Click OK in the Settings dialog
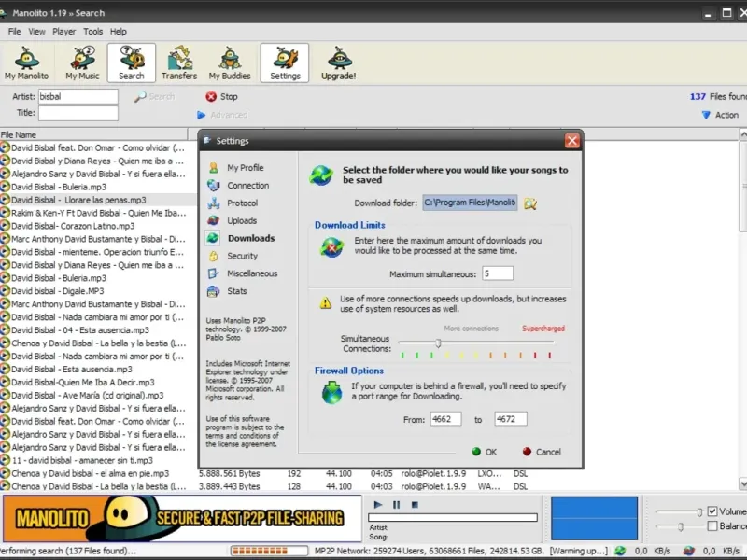The height and width of the screenshot is (560, 747). pos(485,452)
